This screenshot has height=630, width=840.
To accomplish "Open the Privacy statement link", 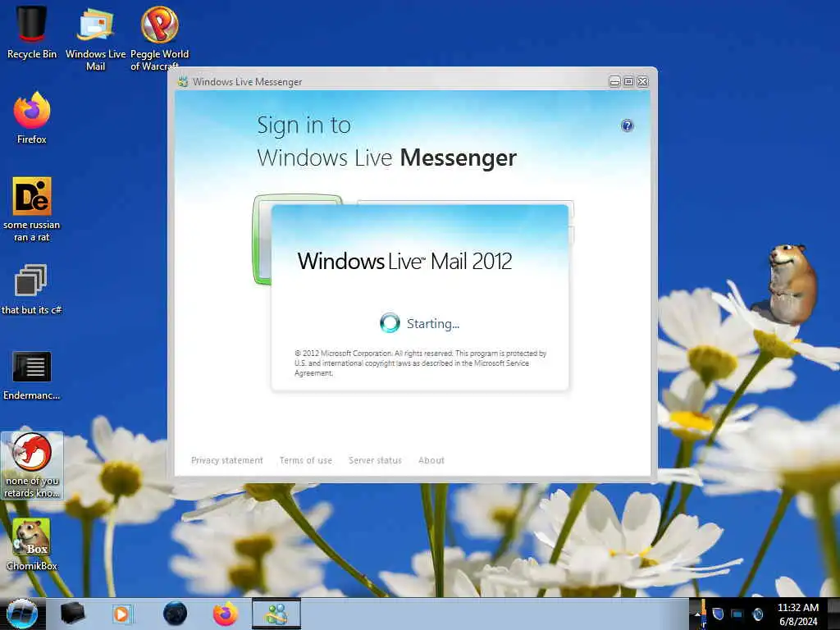I will tap(227, 460).
